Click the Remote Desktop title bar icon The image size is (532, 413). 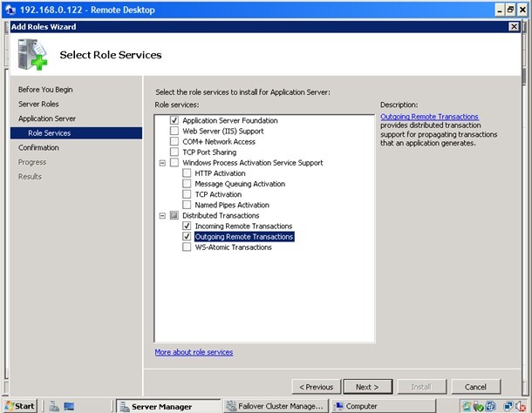(x=10, y=10)
